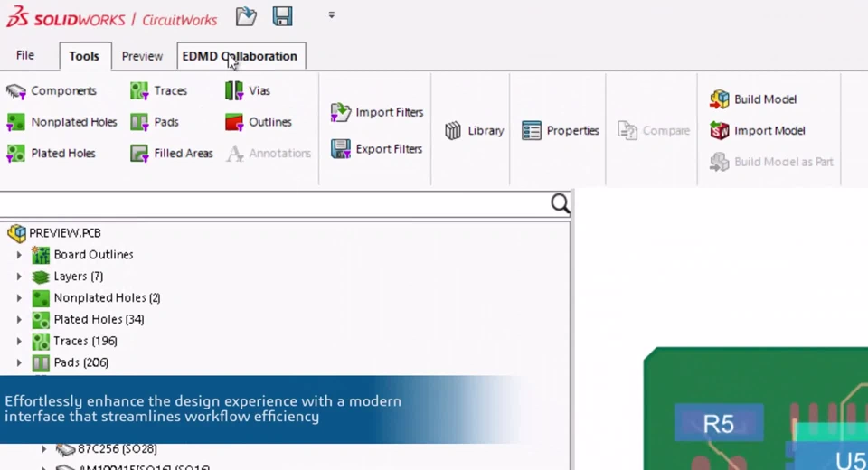Switch to the Preview tab

142,56
